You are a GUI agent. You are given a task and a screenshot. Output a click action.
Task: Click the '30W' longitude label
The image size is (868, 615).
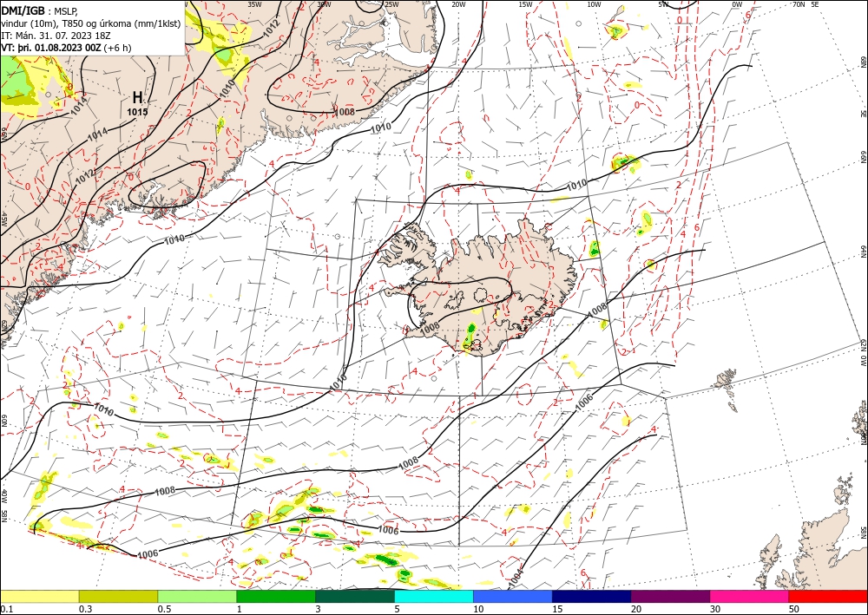(x=324, y=4)
